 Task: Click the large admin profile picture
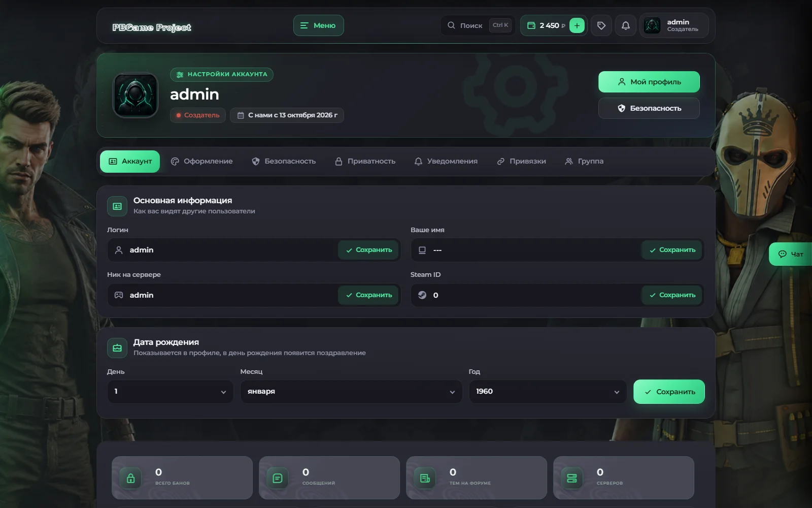[x=136, y=95]
